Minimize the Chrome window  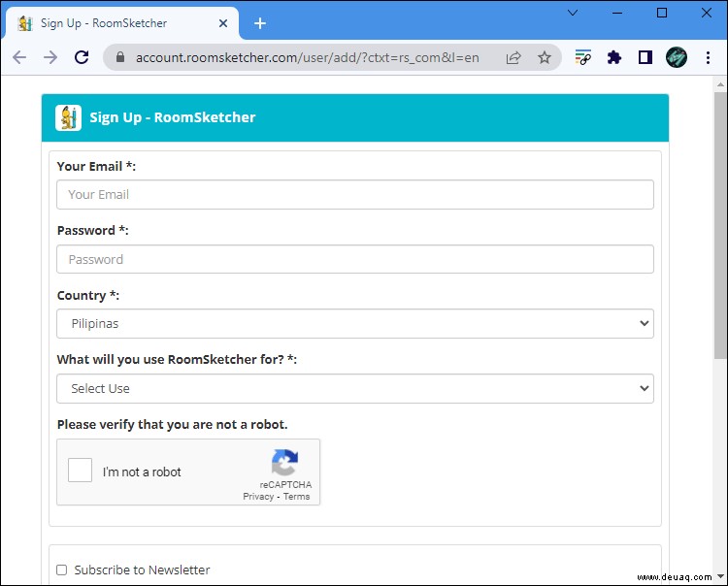tap(617, 13)
